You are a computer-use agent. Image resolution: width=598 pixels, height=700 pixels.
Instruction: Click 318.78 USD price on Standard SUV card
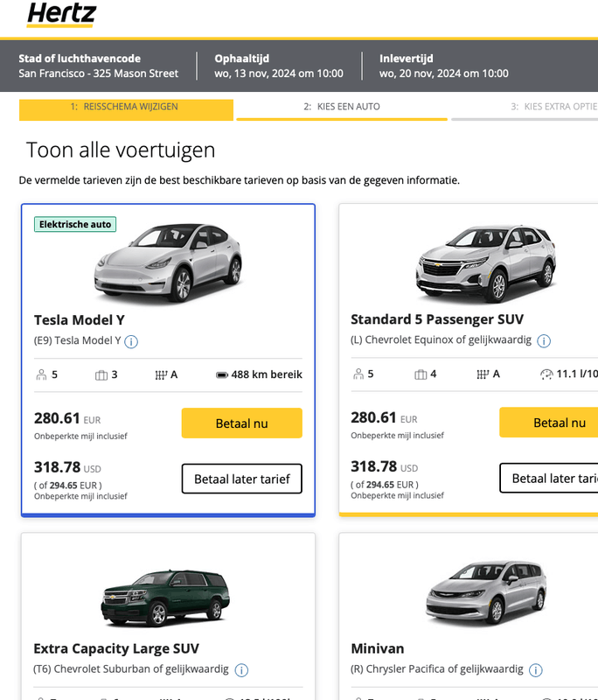(x=385, y=466)
